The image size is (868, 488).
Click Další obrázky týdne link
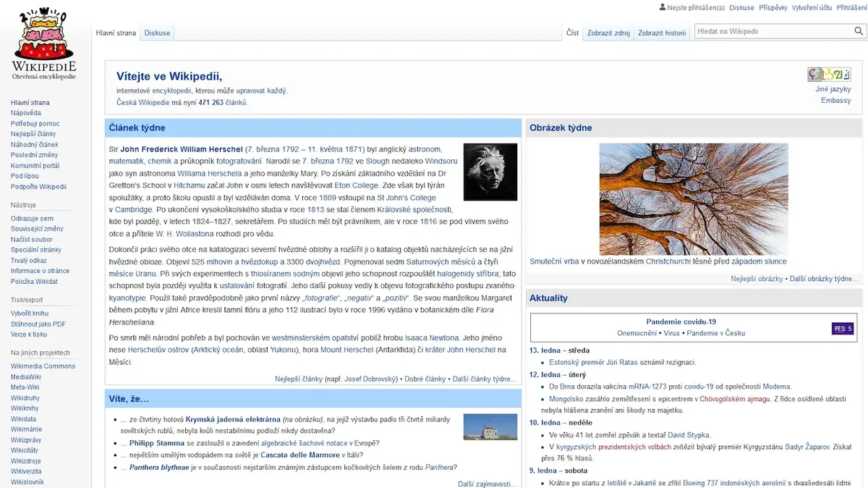point(824,278)
